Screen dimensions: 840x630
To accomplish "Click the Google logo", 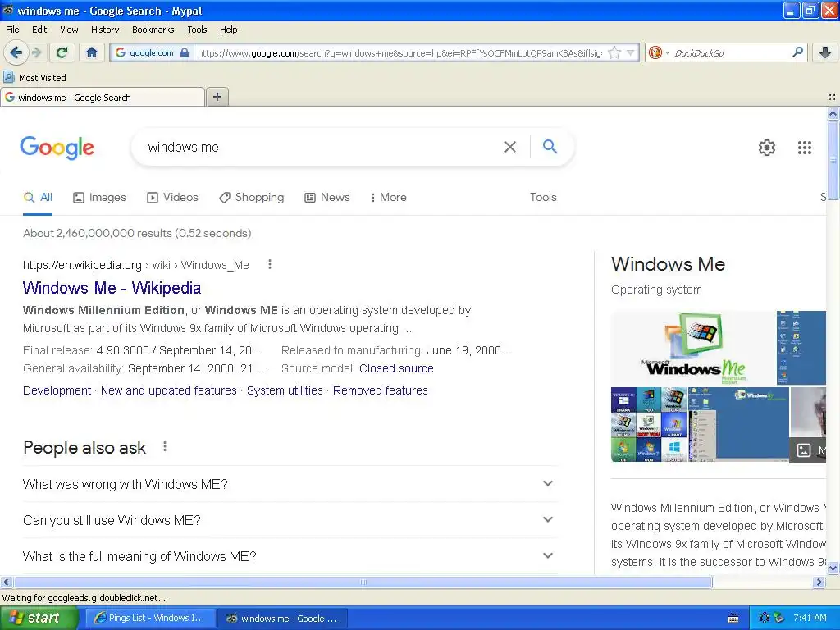I will (x=57, y=147).
